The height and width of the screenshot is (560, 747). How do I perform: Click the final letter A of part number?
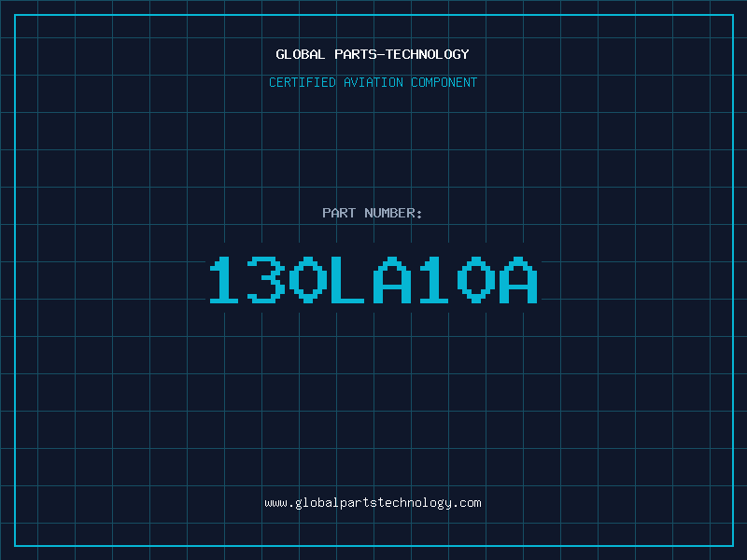pyautogui.click(x=518, y=280)
